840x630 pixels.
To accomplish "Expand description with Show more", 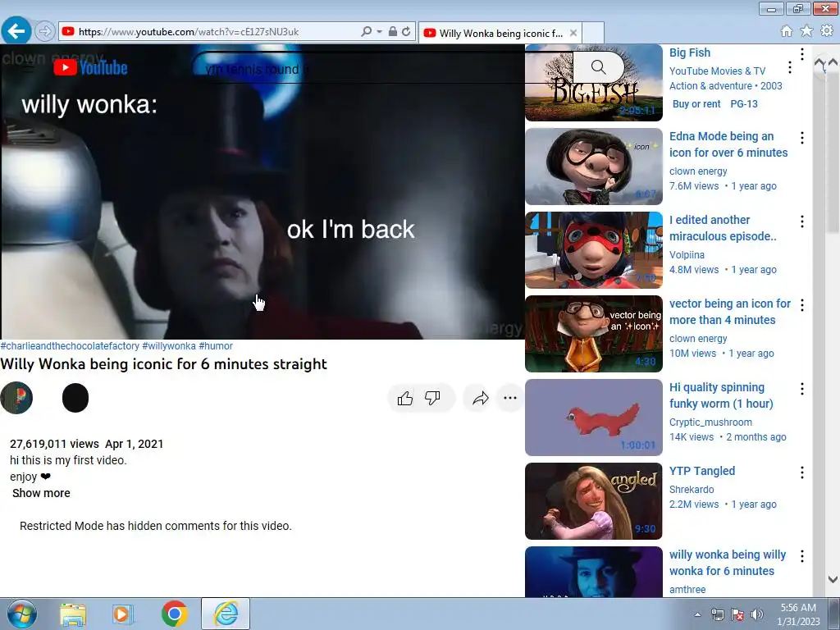I will pyautogui.click(x=41, y=493).
